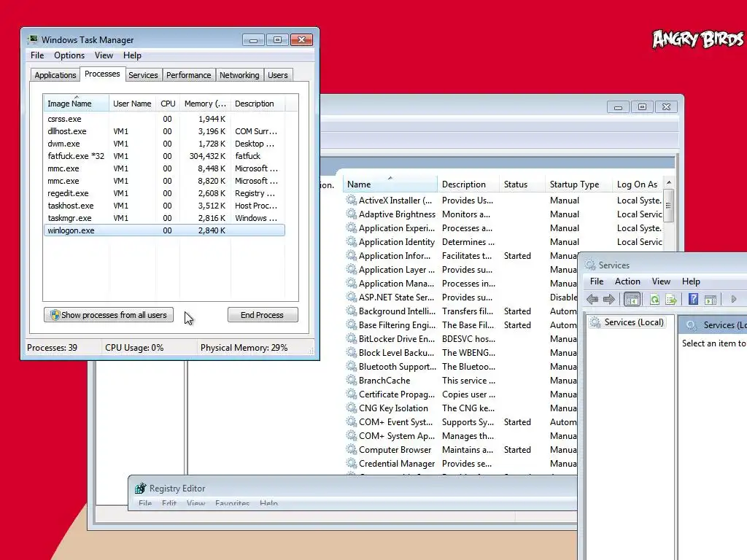Click the BranchCache service gear icon

pos(351,379)
